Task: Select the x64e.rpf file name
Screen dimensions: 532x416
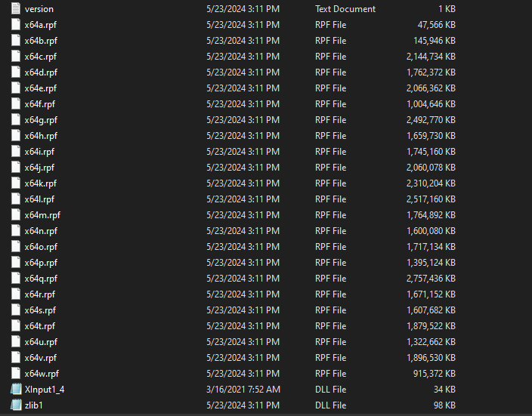Action: (x=41, y=88)
